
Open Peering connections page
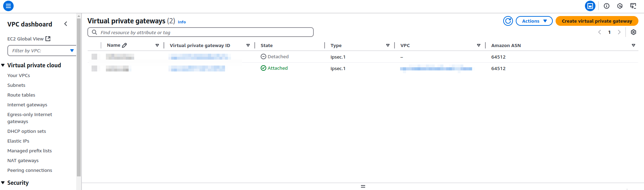click(30, 170)
